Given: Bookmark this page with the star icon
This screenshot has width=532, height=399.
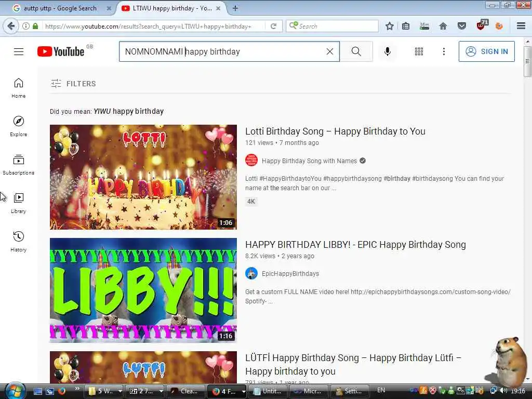Looking at the screenshot, I should click(x=390, y=26).
